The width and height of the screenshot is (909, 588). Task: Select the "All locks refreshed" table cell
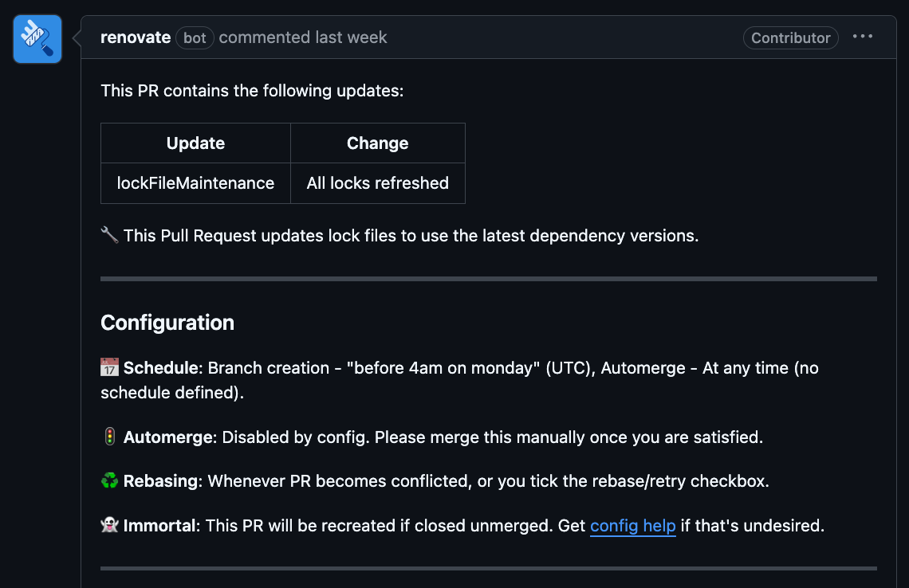click(x=377, y=183)
